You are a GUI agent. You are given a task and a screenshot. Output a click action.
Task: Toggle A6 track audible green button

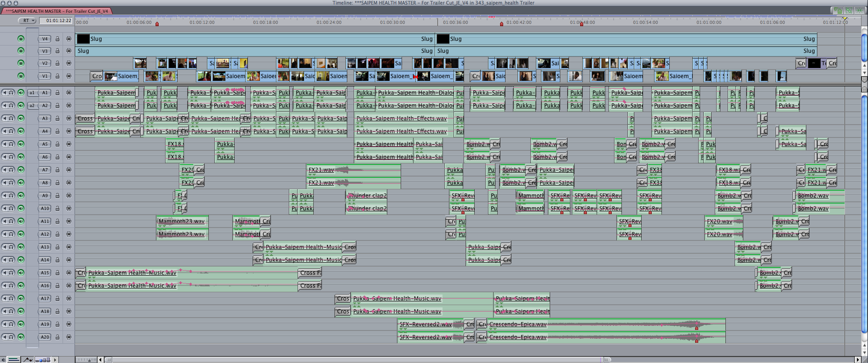coord(21,157)
